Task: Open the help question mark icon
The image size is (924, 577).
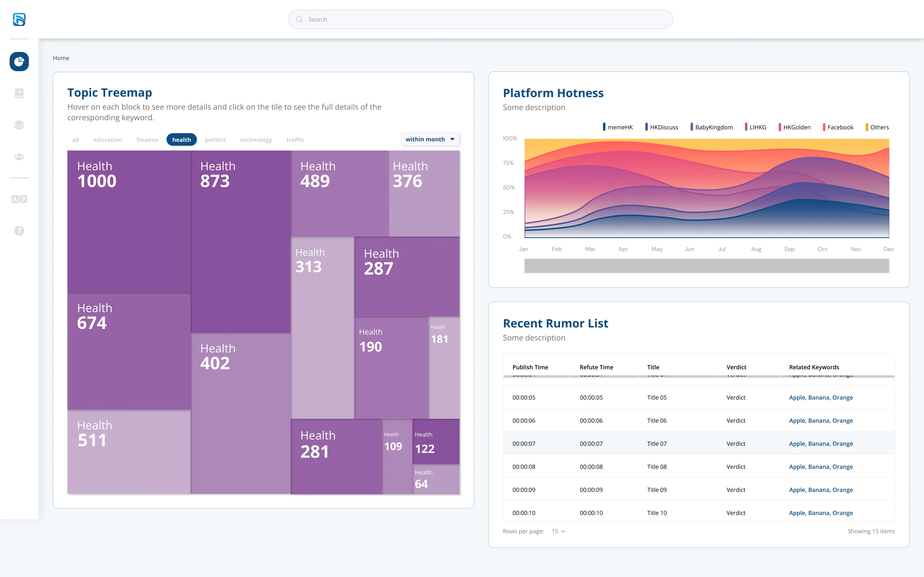Action: pyautogui.click(x=19, y=231)
